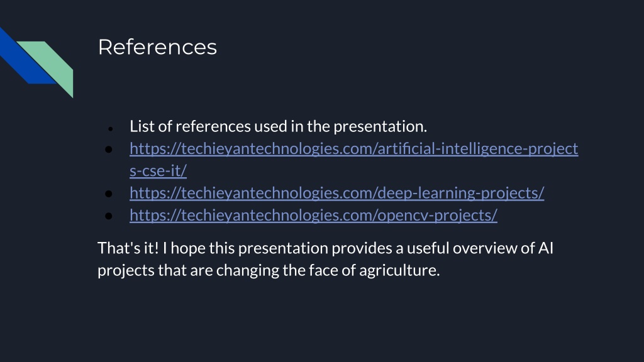Open the deep-learning-projects reference link

click(337, 193)
